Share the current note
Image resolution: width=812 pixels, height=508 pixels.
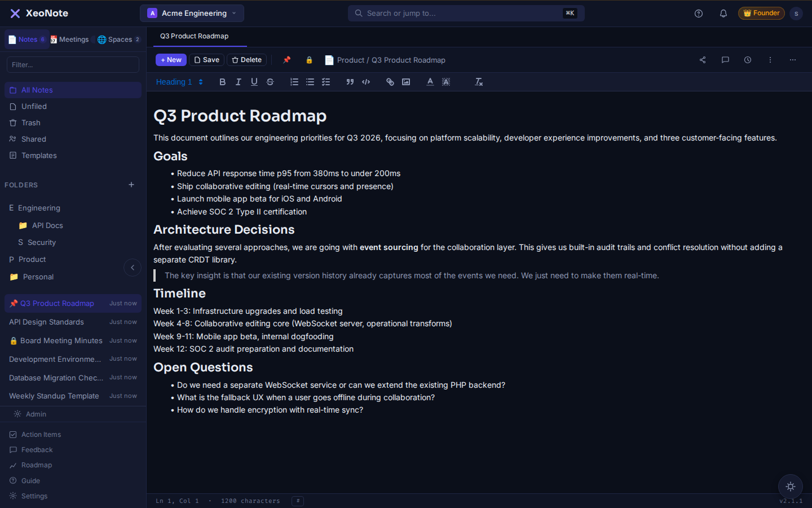click(703, 60)
